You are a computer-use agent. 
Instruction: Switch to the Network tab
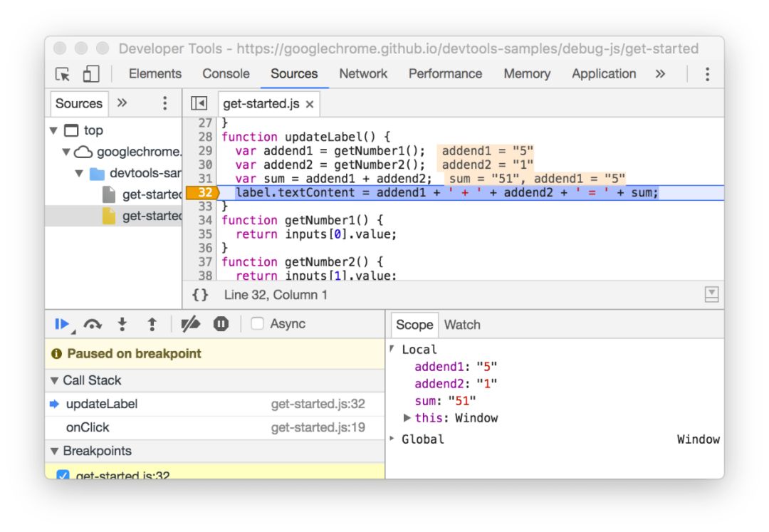(x=363, y=73)
